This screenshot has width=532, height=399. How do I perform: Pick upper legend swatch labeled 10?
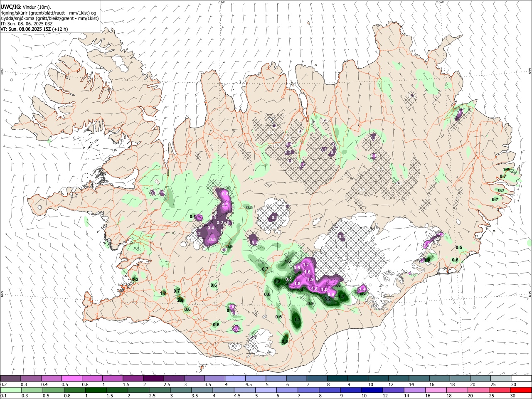point(378,378)
